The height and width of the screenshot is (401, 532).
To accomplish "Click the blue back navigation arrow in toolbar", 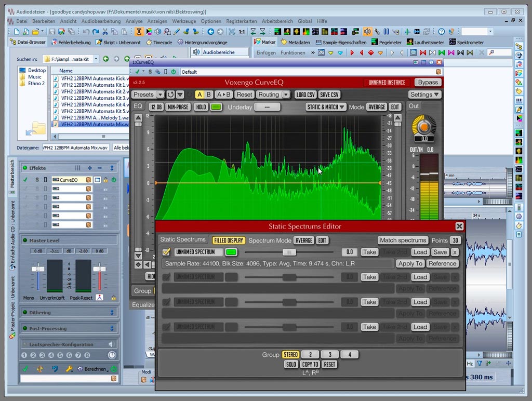I will pos(211,32).
